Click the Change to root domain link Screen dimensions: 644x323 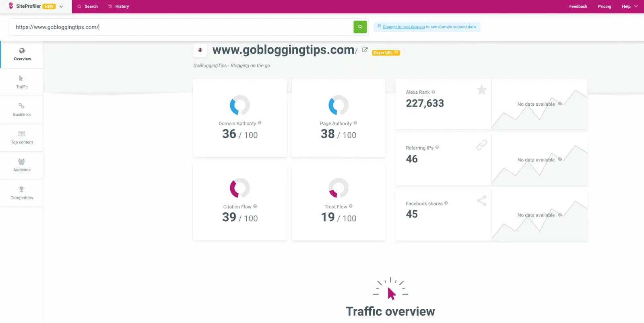403,27
